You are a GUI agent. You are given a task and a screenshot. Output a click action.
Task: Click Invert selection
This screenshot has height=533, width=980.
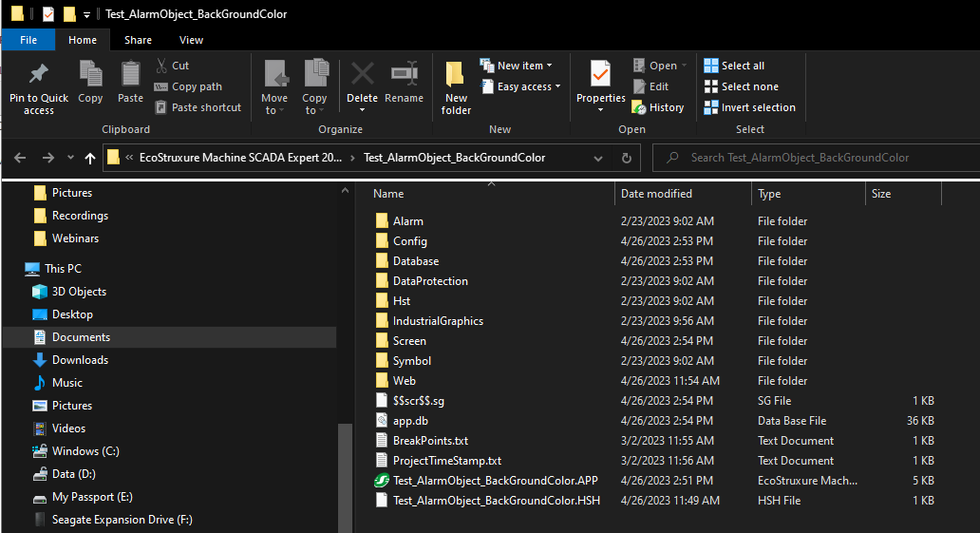tap(749, 107)
